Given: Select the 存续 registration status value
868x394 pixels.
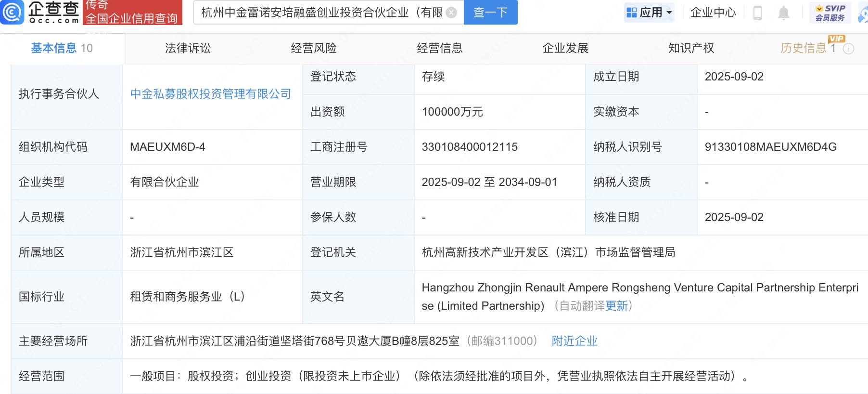Looking at the screenshot, I should pos(433,77).
